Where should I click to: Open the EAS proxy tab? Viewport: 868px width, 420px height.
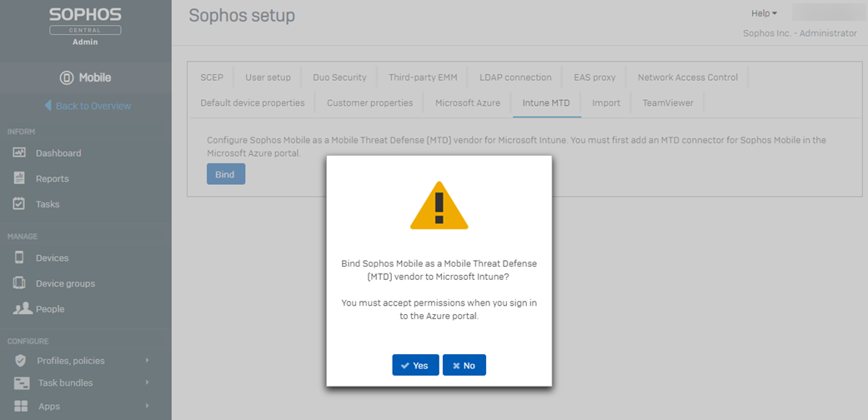[x=595, y=77]
